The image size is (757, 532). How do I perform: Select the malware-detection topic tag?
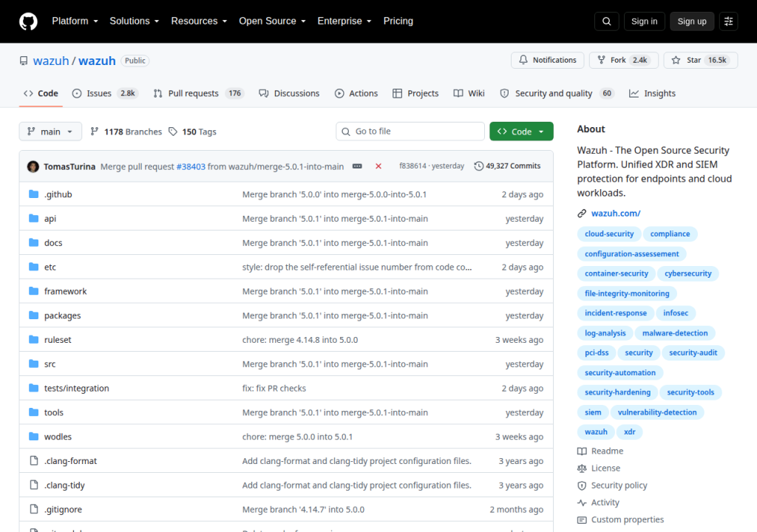pos(675,333)
